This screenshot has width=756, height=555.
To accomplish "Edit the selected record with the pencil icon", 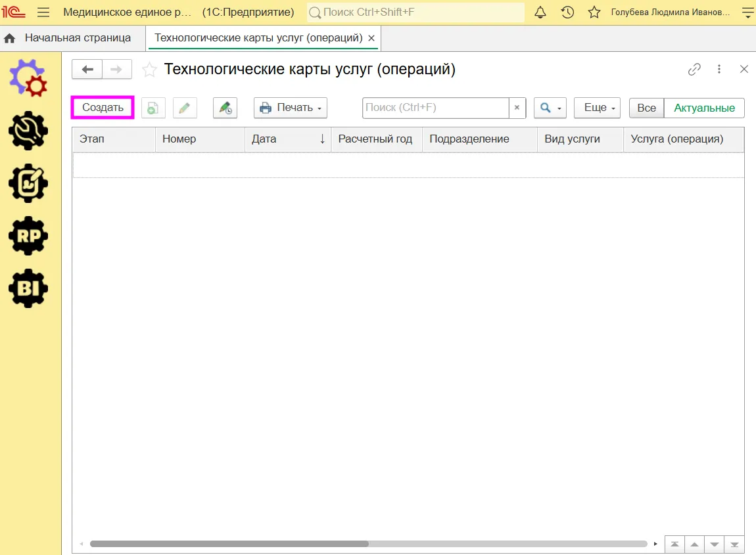I will 185,108.
